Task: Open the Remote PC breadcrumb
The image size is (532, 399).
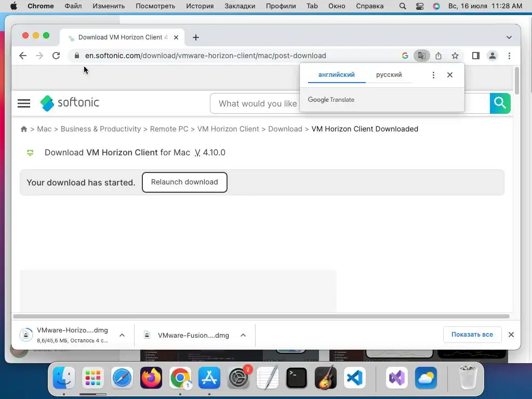Action: [169, 129]
